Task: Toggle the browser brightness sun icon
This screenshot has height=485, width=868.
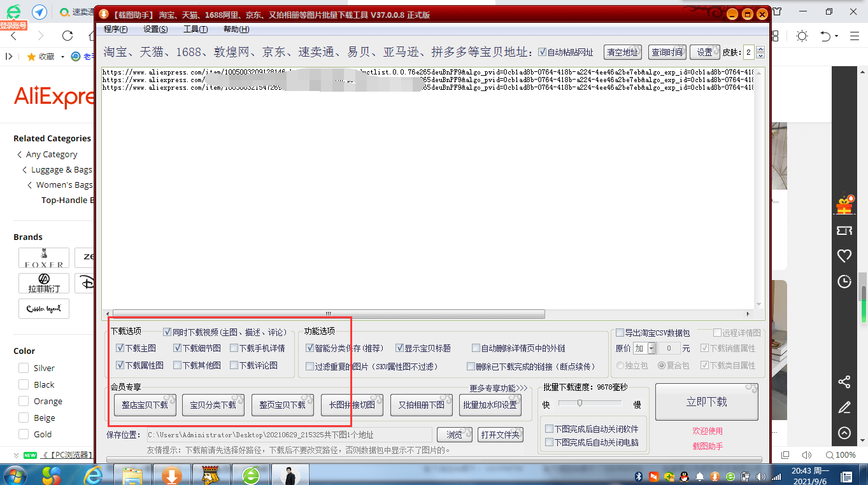Action: click(x=802, y=36)
